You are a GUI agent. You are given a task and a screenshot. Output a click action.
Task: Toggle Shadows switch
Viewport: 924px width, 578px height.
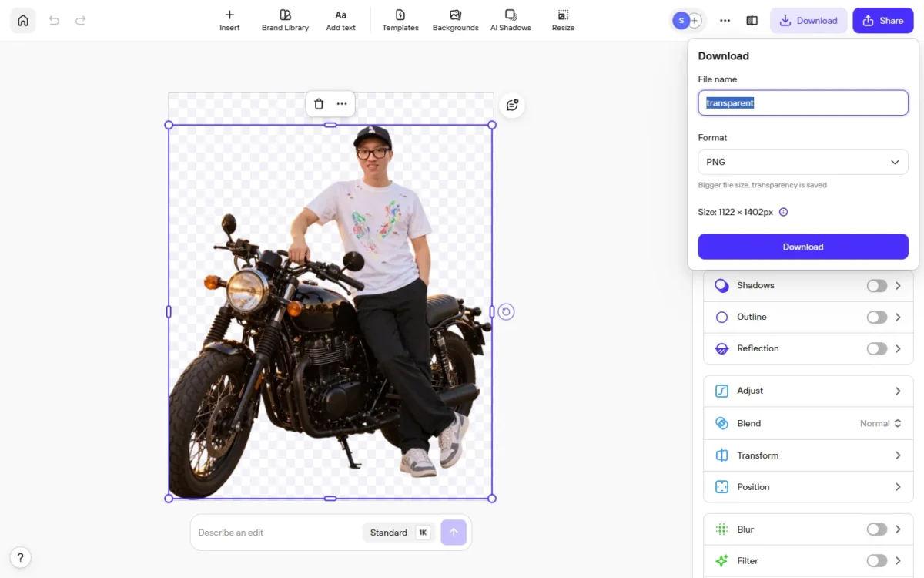pyautogui.click(x=876, y=286)
